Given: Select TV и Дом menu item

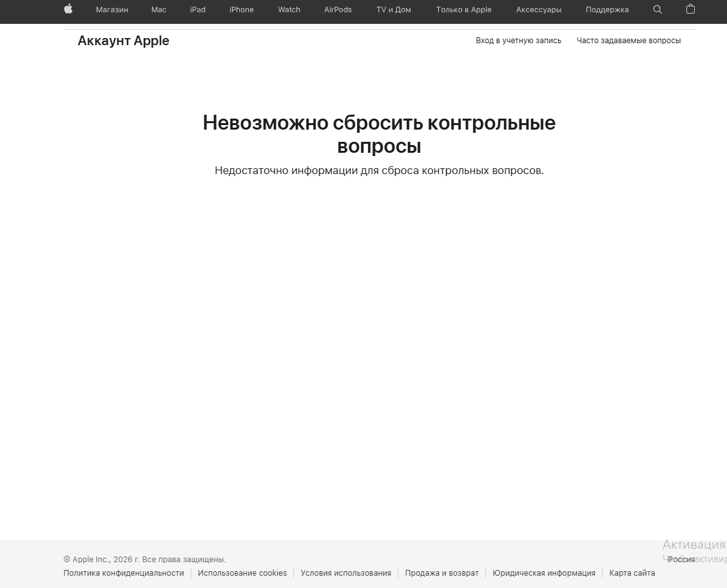Looking at the screenshot, I should coord(393,10).
